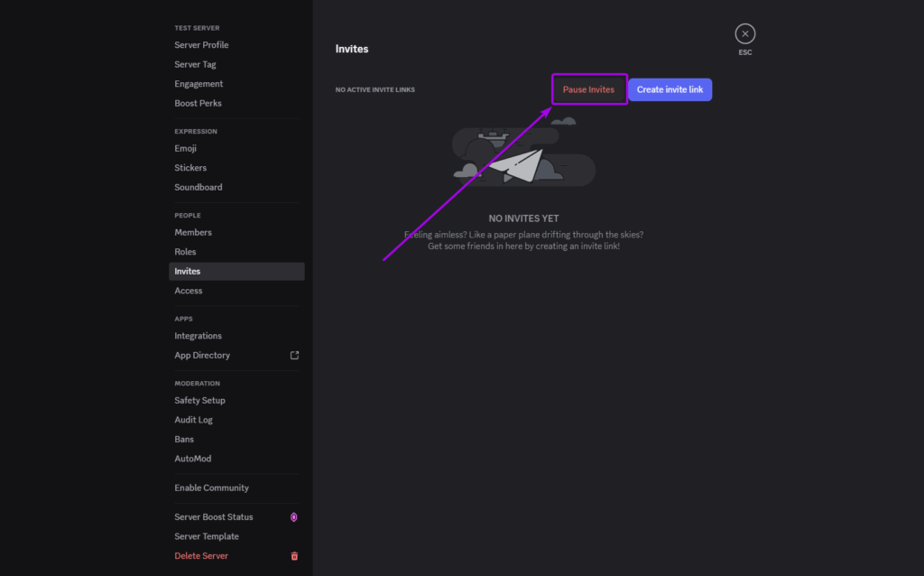
Task: Click the Delete Server trash icon
Action: coord(293,556)
